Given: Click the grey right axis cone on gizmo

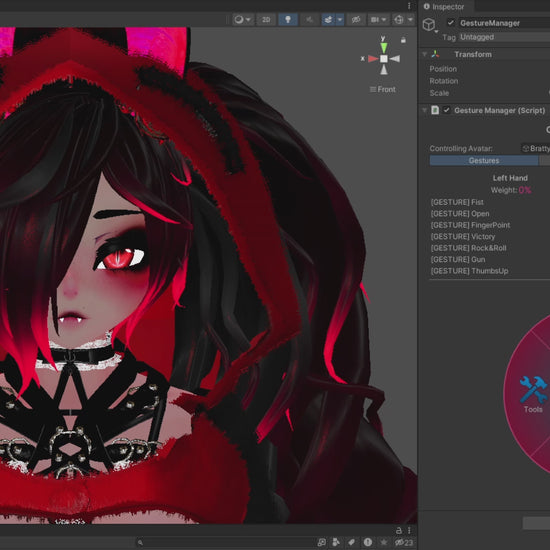Looking at the screenshot, I should click(x=395, y=59).
